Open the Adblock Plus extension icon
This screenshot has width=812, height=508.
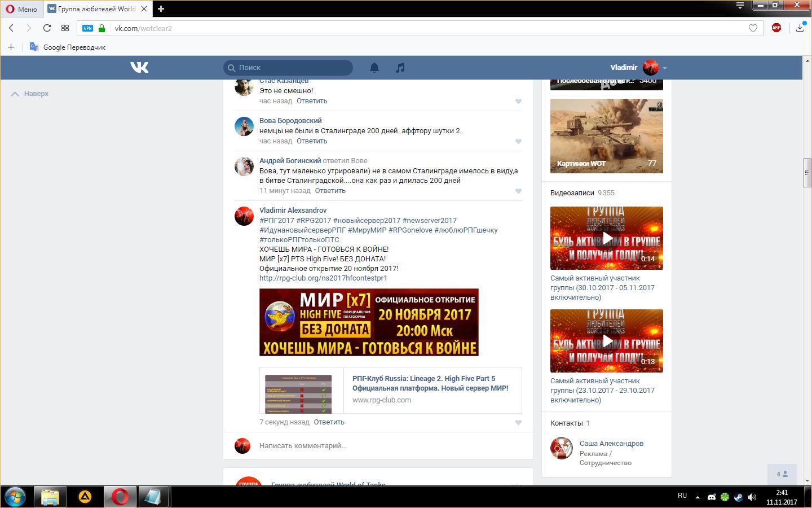click(x=776, y=28)
